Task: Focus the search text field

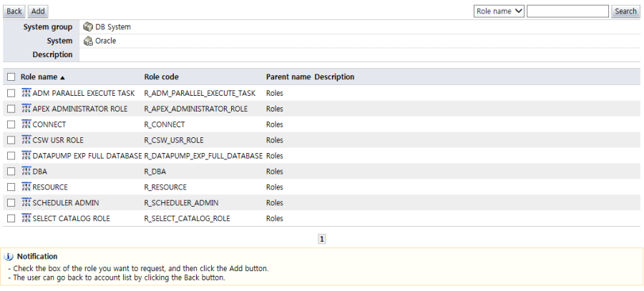Action: pos(567,11)
